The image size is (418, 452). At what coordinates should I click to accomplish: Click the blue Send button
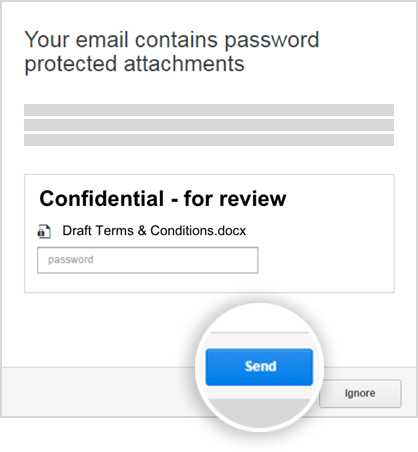[x=259, y=367]
